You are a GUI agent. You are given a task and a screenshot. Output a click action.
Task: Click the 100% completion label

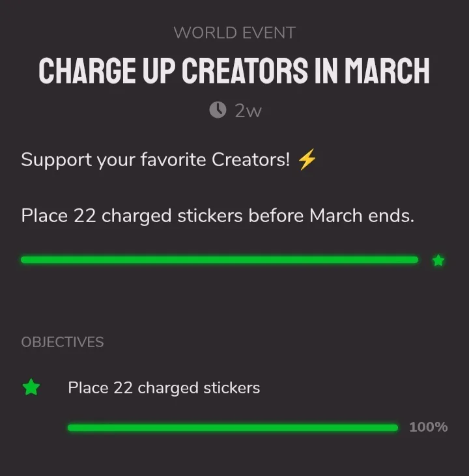pos(428,427)
